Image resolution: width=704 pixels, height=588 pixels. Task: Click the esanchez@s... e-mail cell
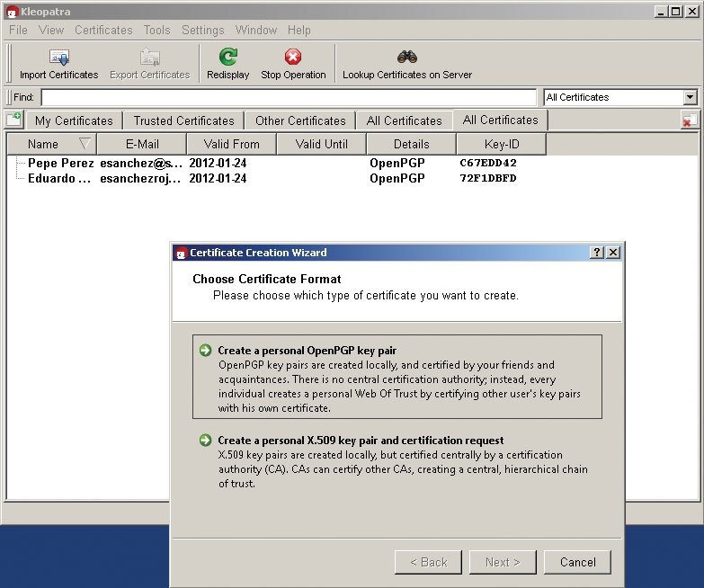141,164
